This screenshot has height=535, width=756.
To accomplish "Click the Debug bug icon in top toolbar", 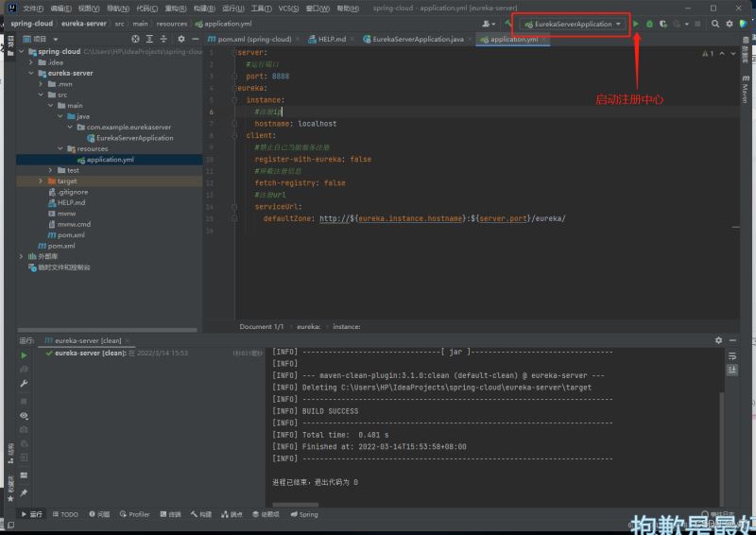I will [650, 24].
